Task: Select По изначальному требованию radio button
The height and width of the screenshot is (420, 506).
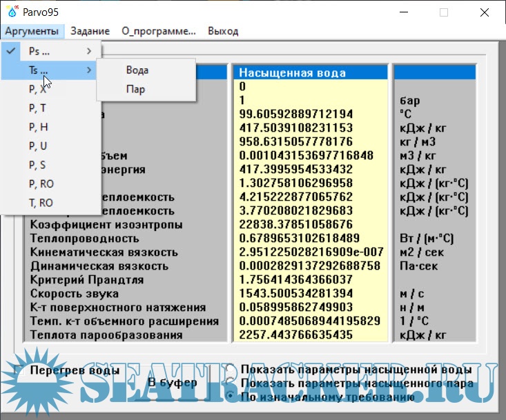Action: pos(231,397)
